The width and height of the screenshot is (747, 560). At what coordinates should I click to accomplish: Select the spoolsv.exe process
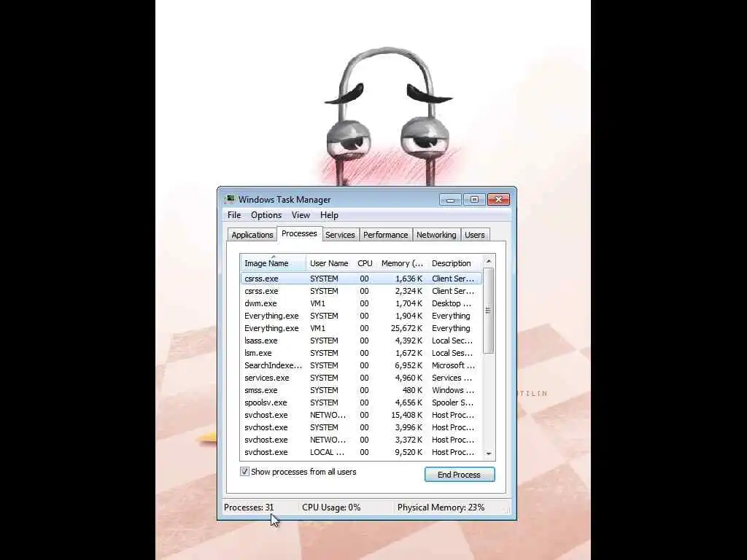[361, 402]
